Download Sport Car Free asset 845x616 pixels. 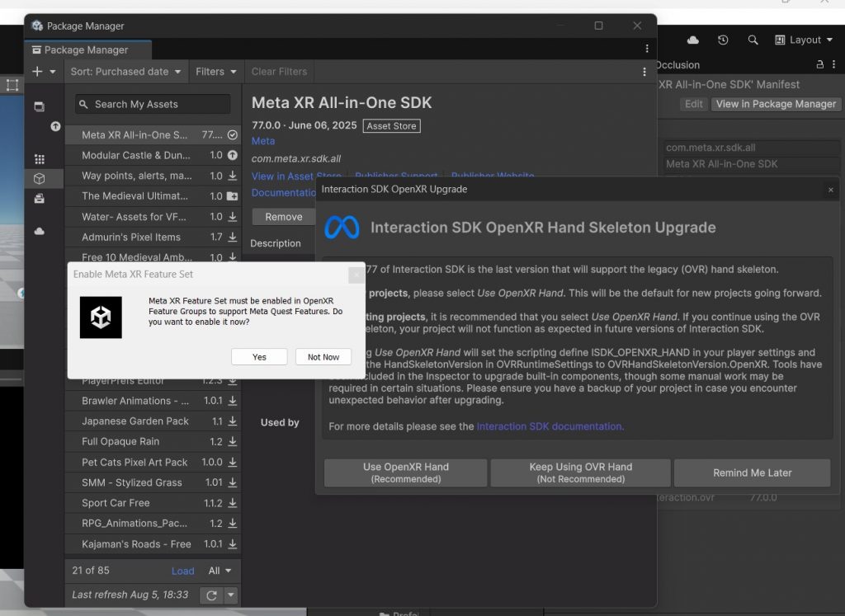(x=232, y=503)
